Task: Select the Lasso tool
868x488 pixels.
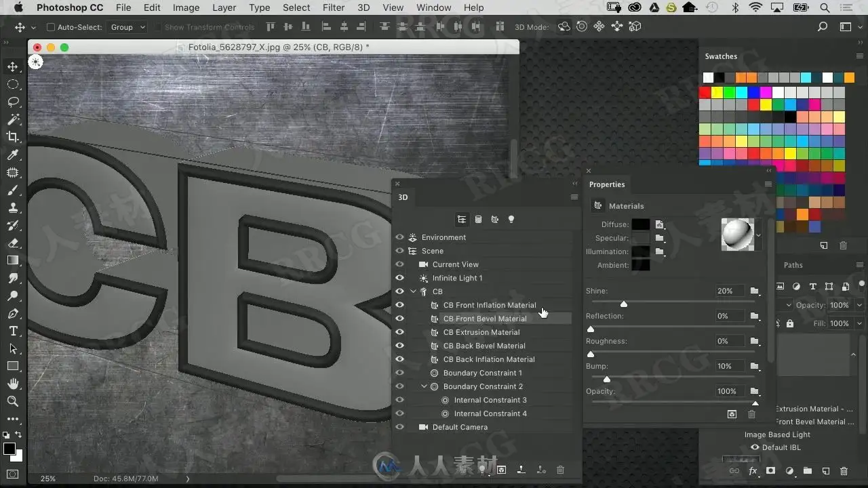Action: click(13, 102)
